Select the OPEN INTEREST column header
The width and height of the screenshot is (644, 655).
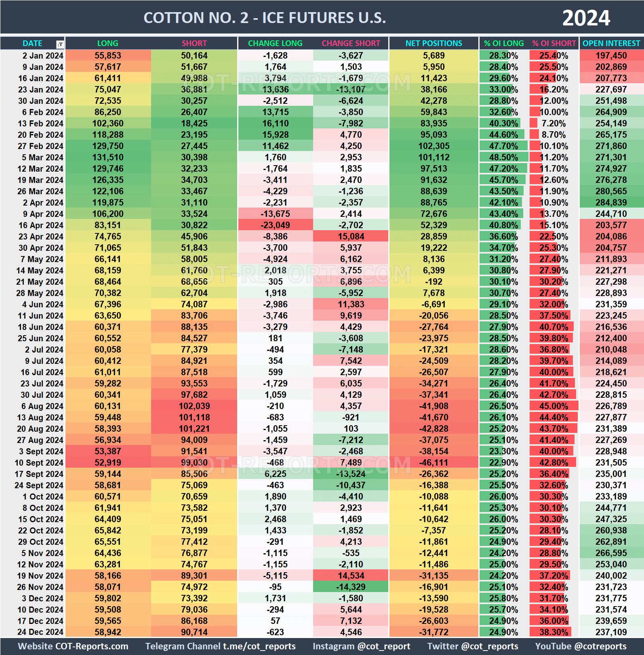(x=611, y=43)
